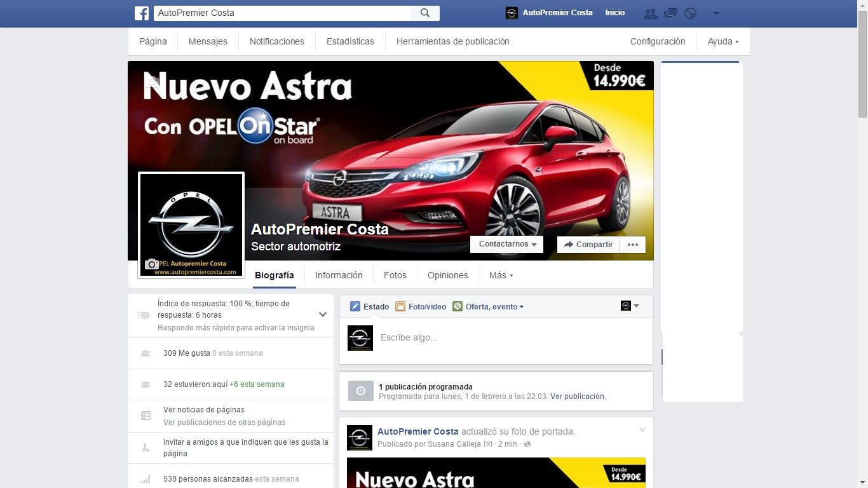Viewport: 868px width, 488px height.
Task: Click the AutoPremier Costa page title on cover
Action: [320, 229]
